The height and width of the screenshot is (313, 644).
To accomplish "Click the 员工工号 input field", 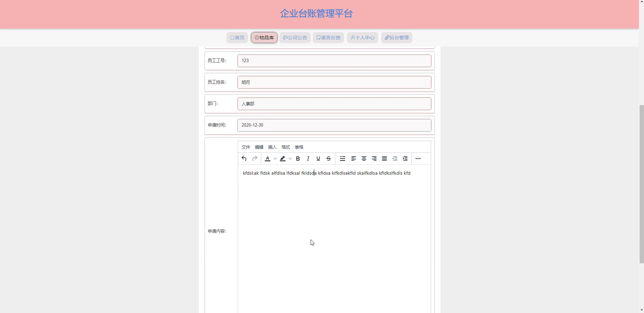I will pyautogui.click(x=334, y=61).
